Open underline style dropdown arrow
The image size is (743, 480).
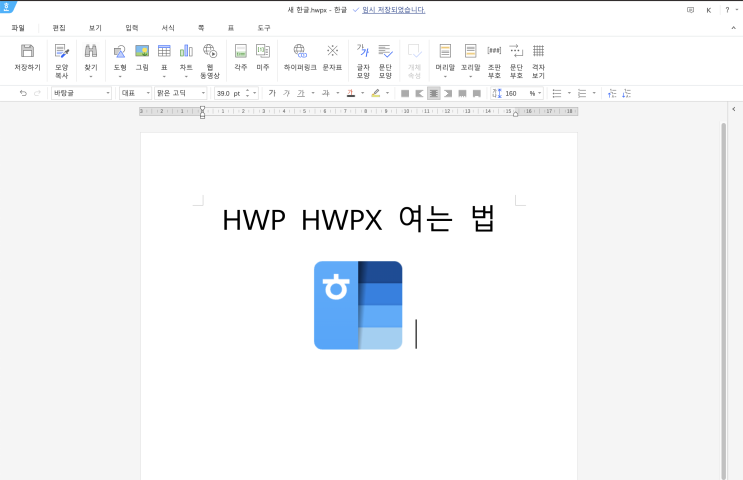[x=313, y=93]
